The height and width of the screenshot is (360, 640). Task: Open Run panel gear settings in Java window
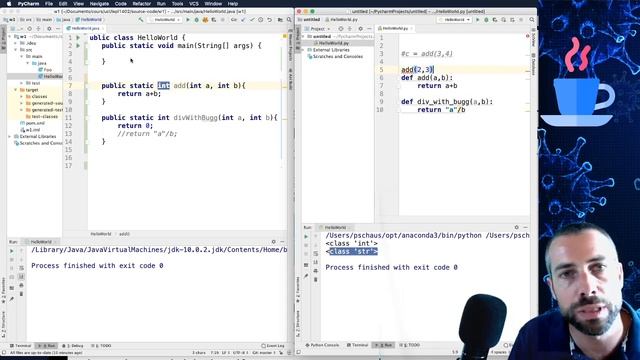273,242
